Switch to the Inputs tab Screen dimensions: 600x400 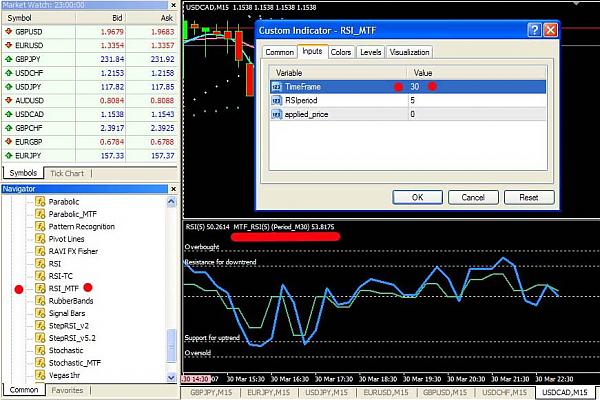point(312,51)
